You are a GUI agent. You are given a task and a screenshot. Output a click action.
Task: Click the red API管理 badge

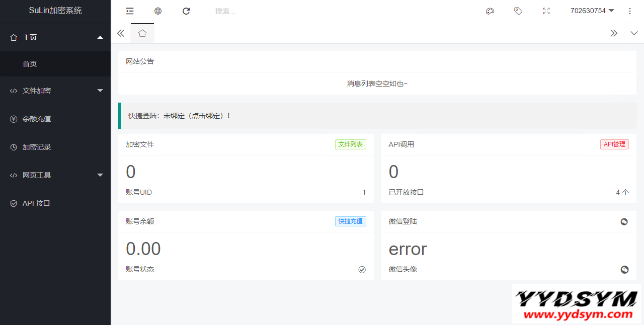coord(614,144)
